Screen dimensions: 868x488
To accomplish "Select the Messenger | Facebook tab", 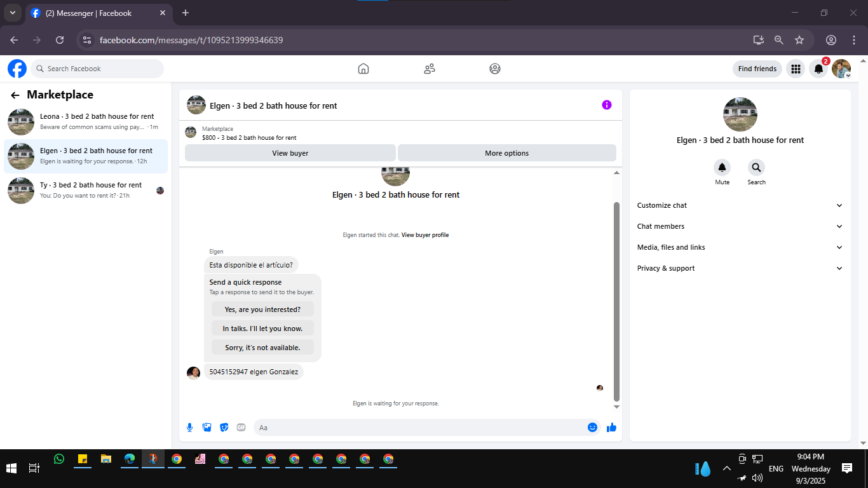I will tap(98, 13).
